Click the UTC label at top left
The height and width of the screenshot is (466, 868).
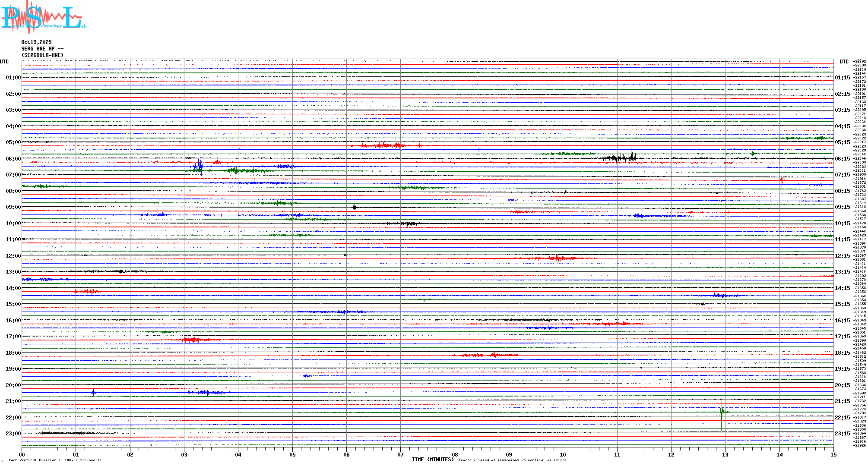coord(4,62)
